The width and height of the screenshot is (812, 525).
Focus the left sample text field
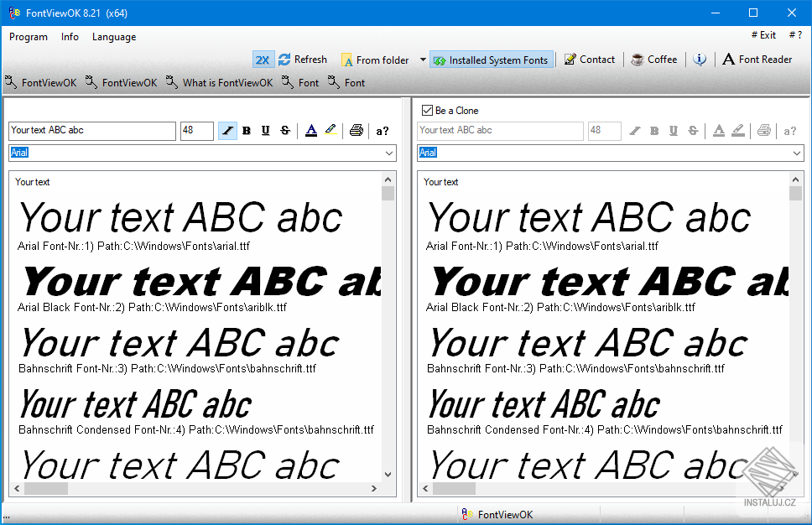tap(92, 131)
